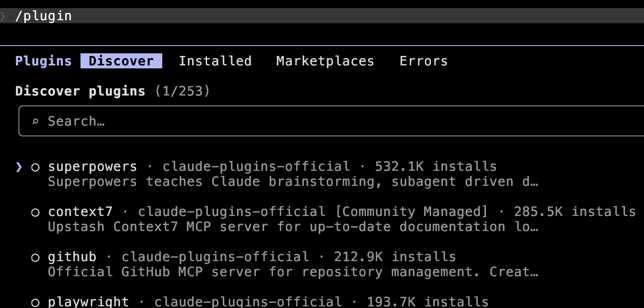
Task: Switch to the Installed tab
Action: (215, 61)
